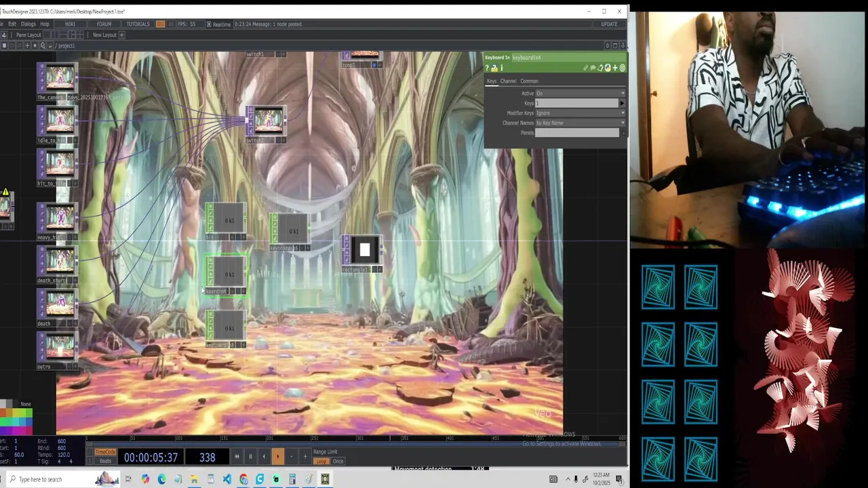Viewport: 868px width, 488px height.
Task: Open operator help question mark icon
Action: [x=487, y=68]
